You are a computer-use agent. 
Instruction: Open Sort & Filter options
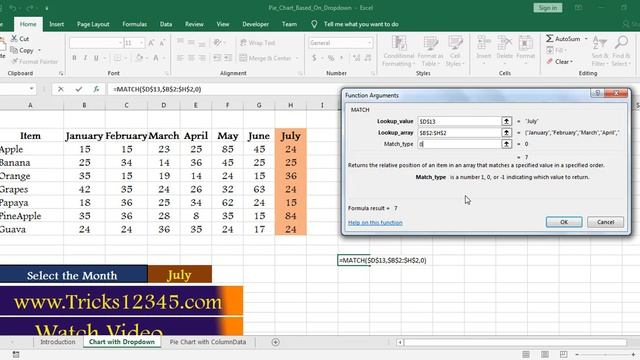click(x=600, y=51)
